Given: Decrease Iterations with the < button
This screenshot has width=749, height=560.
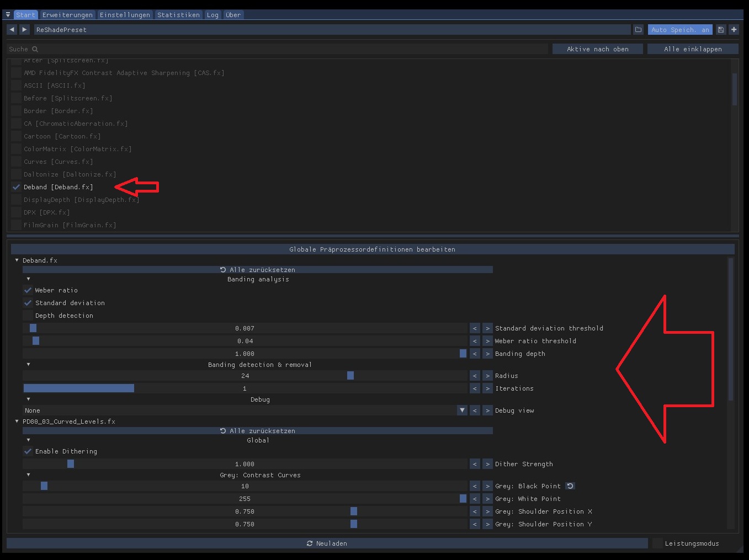Looking at the screenshot, I should pos(475,388).
